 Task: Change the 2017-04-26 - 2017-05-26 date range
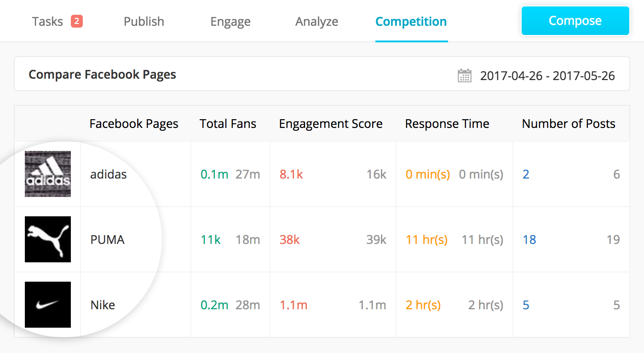(x=547, y=75)
